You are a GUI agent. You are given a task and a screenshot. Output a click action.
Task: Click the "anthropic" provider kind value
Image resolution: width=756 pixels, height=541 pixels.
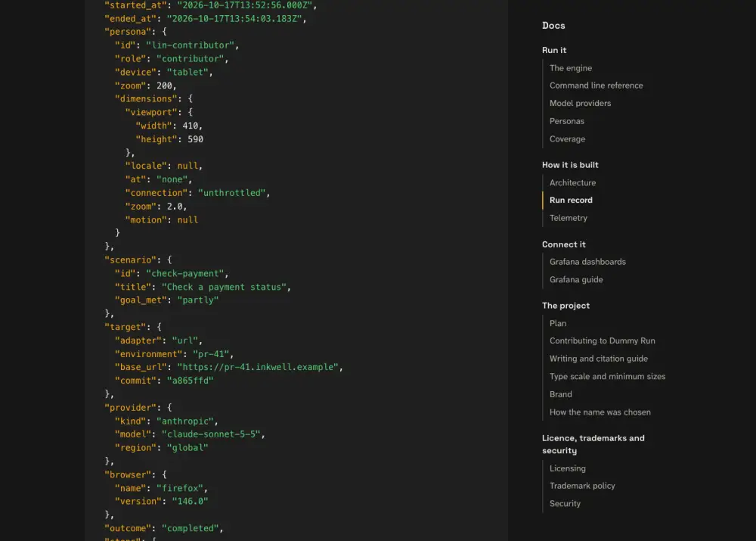point(184,421)
